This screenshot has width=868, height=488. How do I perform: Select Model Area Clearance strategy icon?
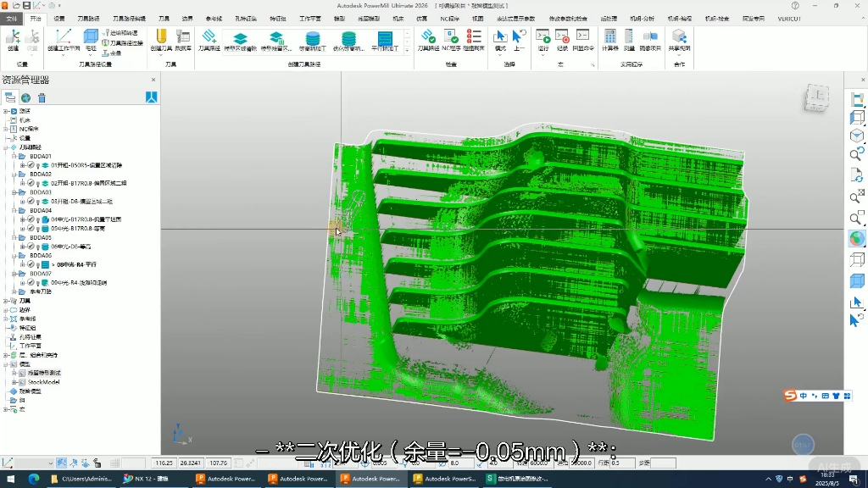(x=240, y=37)
